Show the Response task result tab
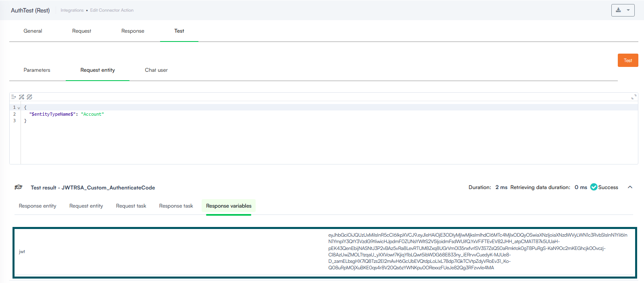Screen dimensions: 644x283 pyautogui.click(x=176, y=206)
